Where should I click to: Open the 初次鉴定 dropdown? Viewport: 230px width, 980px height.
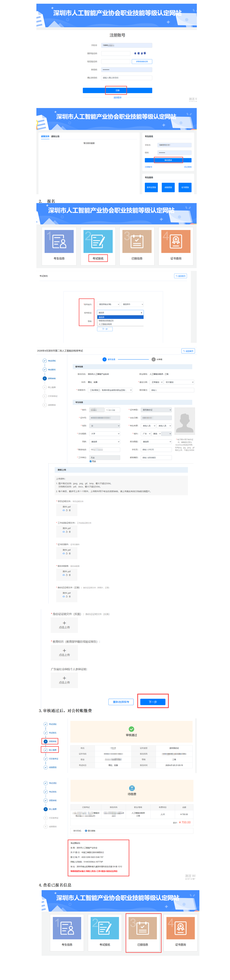179,382
